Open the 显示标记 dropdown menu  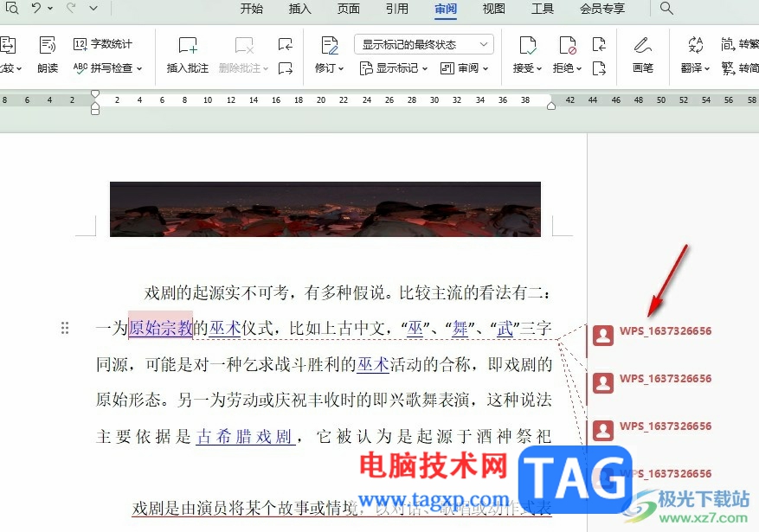(x=394, y=68)
